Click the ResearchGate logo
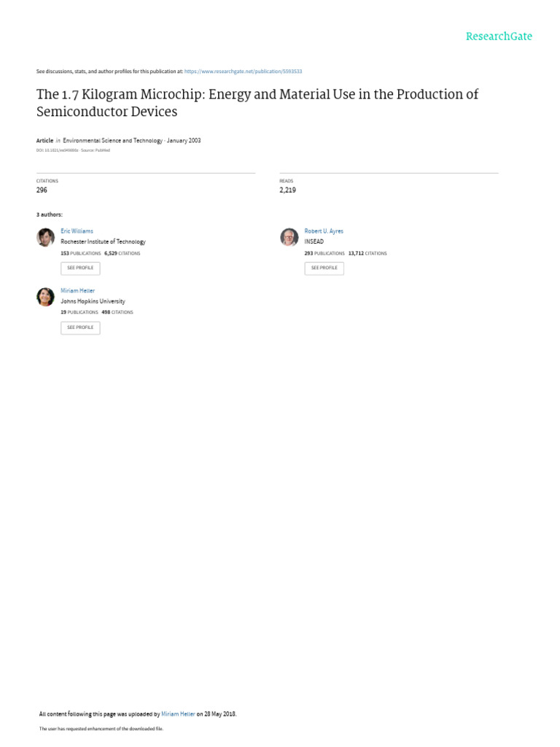 click(499, 36)
